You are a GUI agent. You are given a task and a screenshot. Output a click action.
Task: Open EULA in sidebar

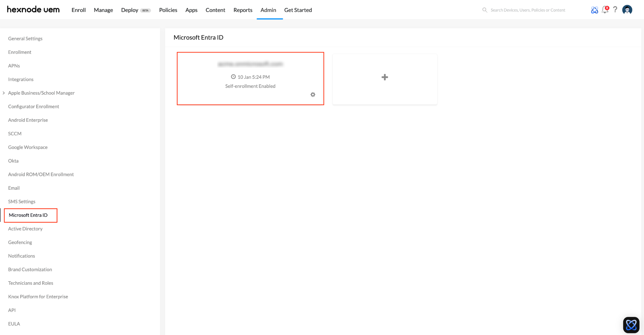pos(14,324)
